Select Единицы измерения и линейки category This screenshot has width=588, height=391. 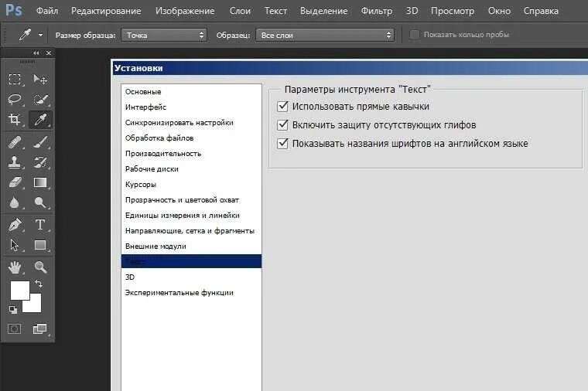191,216
